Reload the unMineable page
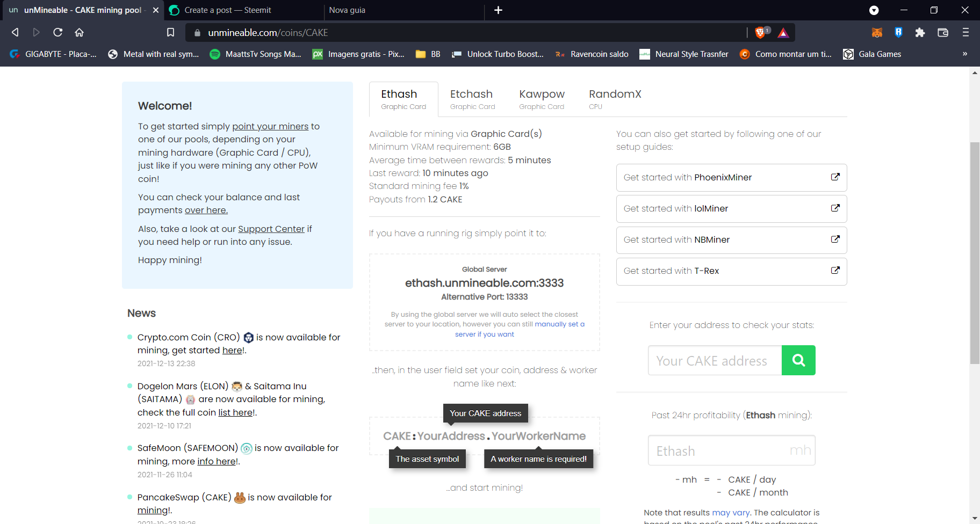980x524 pixels. coord(57,32)
